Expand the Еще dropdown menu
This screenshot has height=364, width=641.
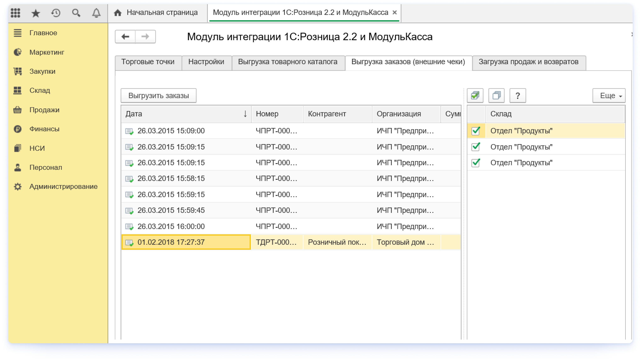609,95
